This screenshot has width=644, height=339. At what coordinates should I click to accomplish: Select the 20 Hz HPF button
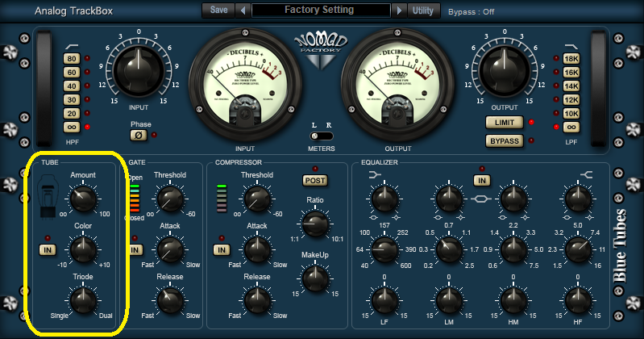[72, 113]
